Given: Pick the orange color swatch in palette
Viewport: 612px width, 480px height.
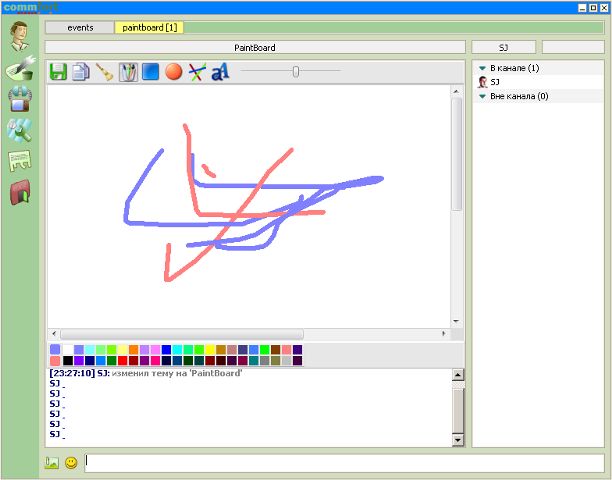Looking at the screenshot, I should coord(133,349).
